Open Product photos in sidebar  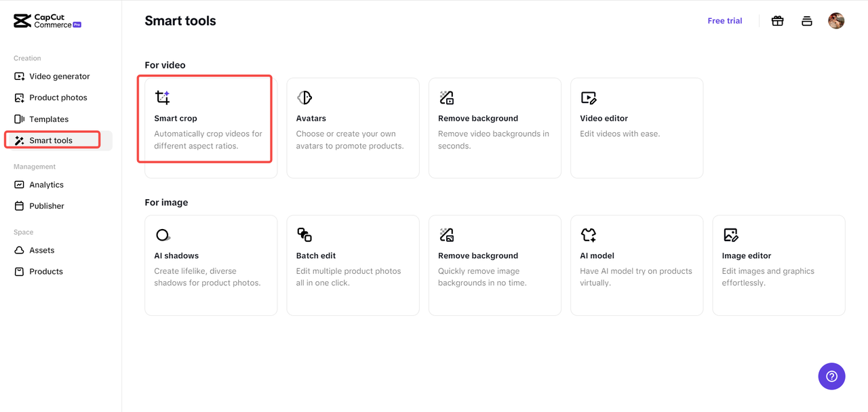click(58, 98)
